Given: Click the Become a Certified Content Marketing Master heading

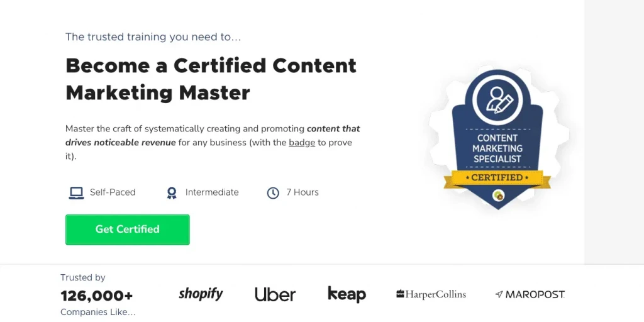Looking at the screenshot, I should tap(211, 79).
